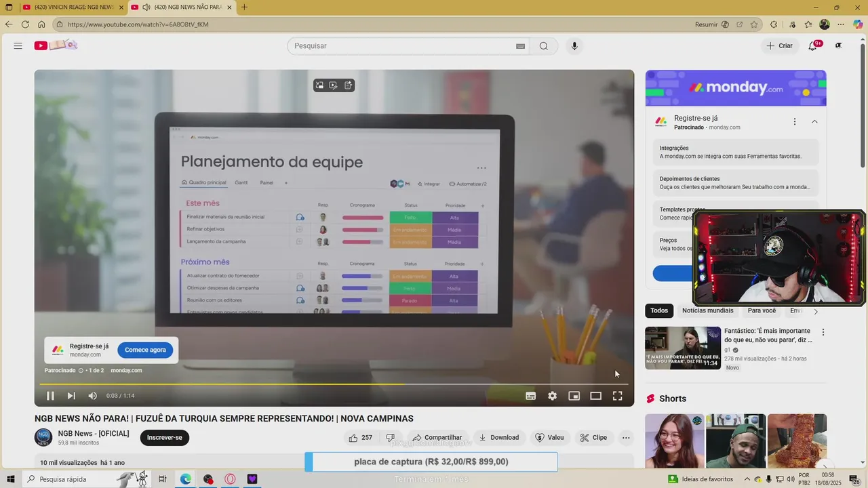Open Task View on taskbar
Viewport: 868px width, 488px height.
[x=163, y=479]
